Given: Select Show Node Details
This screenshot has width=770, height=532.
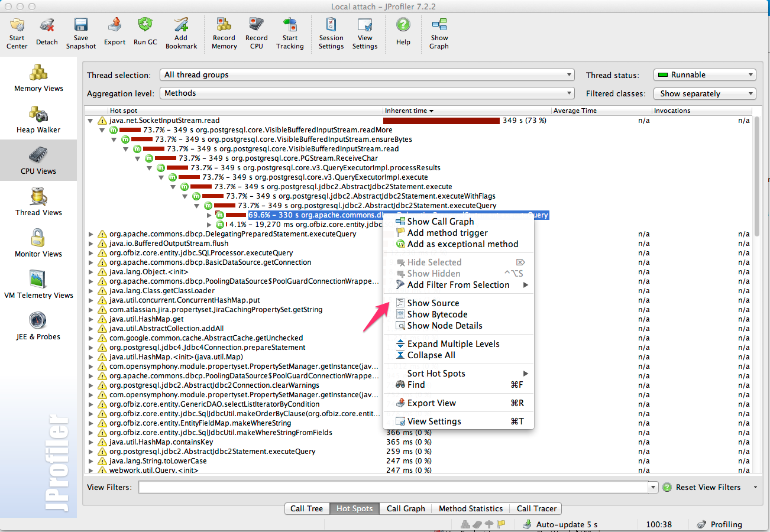Looking at the screenshot, I should pyautogui.click(x=458, y=326).
